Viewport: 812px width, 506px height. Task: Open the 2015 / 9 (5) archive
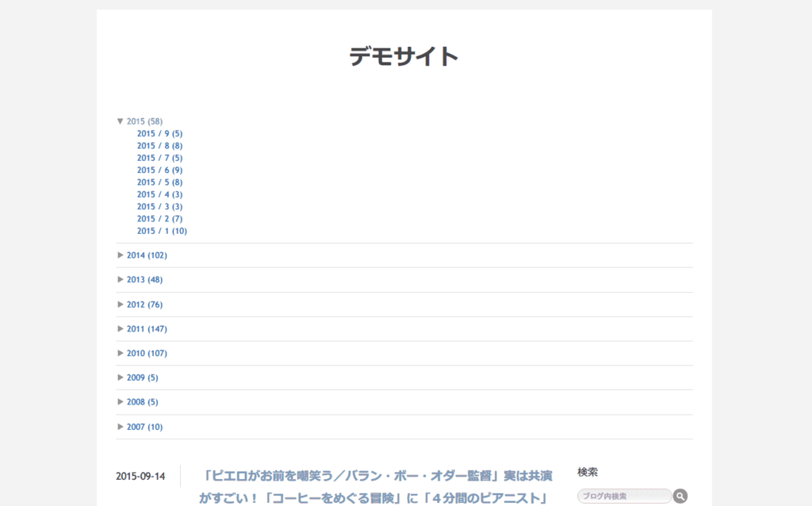(x=159, y=133)
